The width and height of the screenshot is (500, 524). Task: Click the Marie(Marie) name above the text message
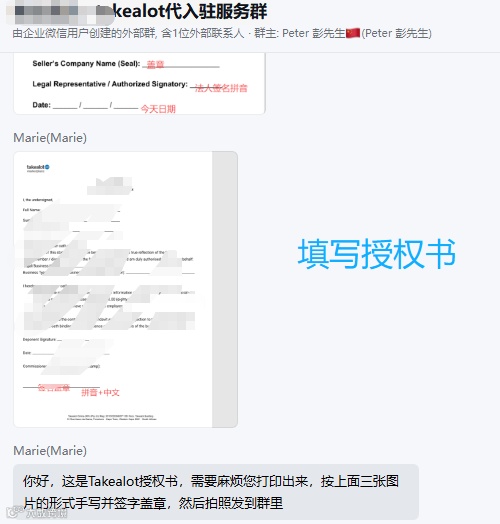[x=50, y=451]
